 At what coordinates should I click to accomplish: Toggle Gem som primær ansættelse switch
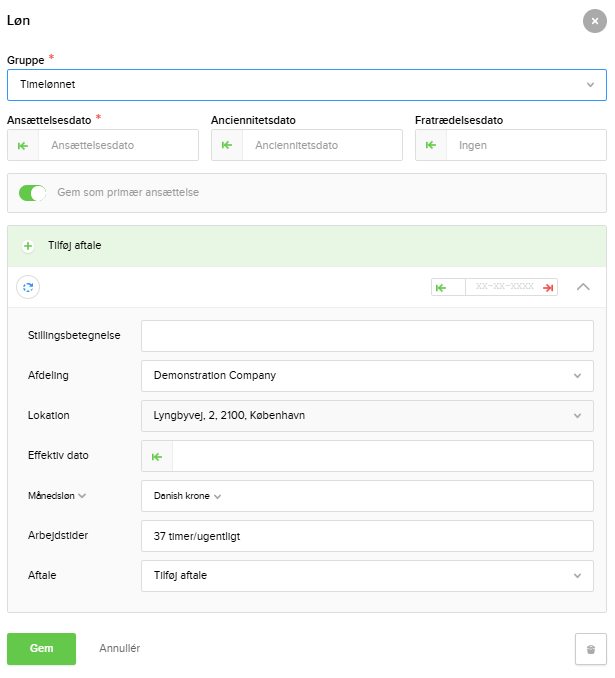(x=33, y=193)
